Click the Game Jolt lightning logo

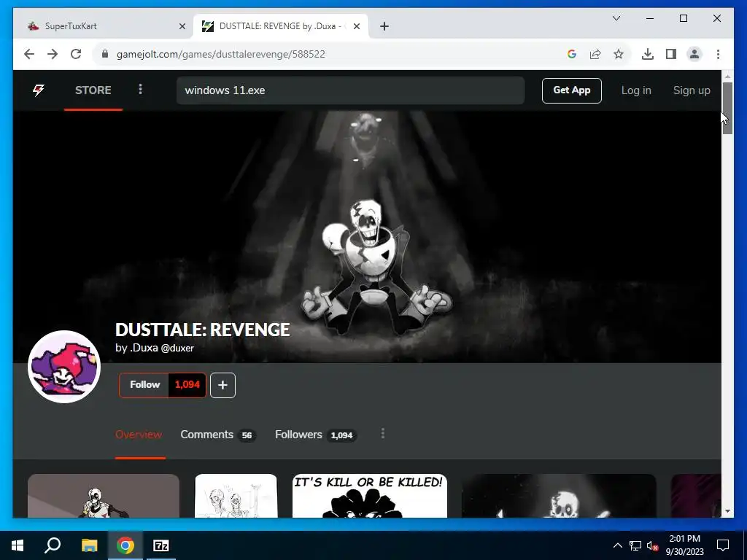click(39, 90)
